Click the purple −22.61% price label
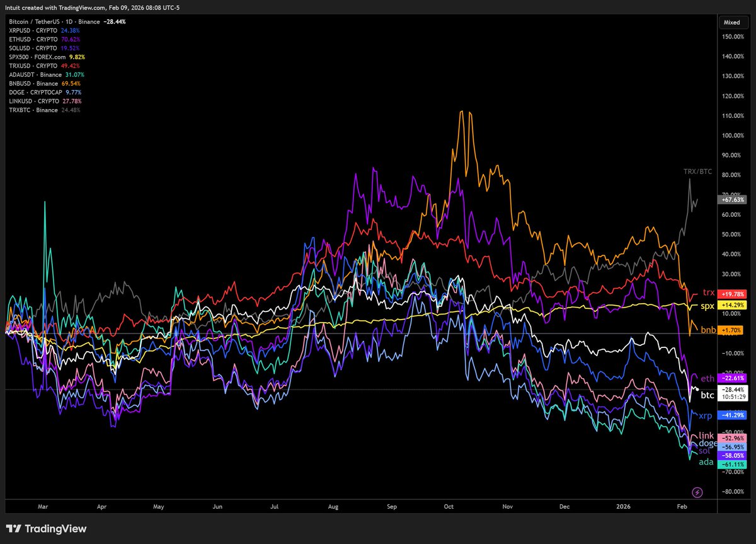 731,378
